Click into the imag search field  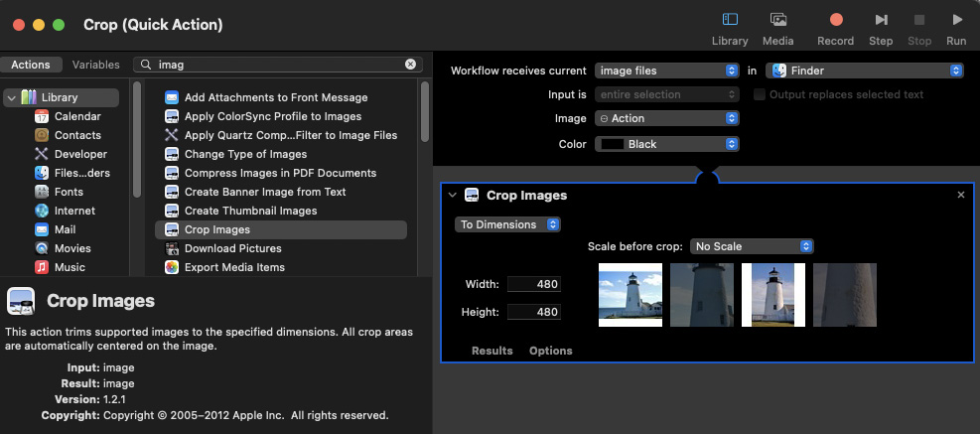click(278, 65)
